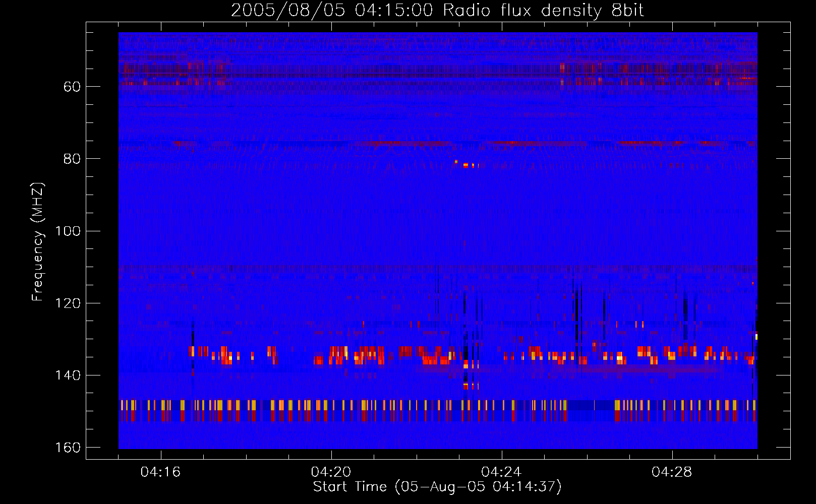Click the 'Start Time (05-Aug-05 04:14:37)' x-axis label
This screenshot has height=504, width=816.
tap(437, 487)
